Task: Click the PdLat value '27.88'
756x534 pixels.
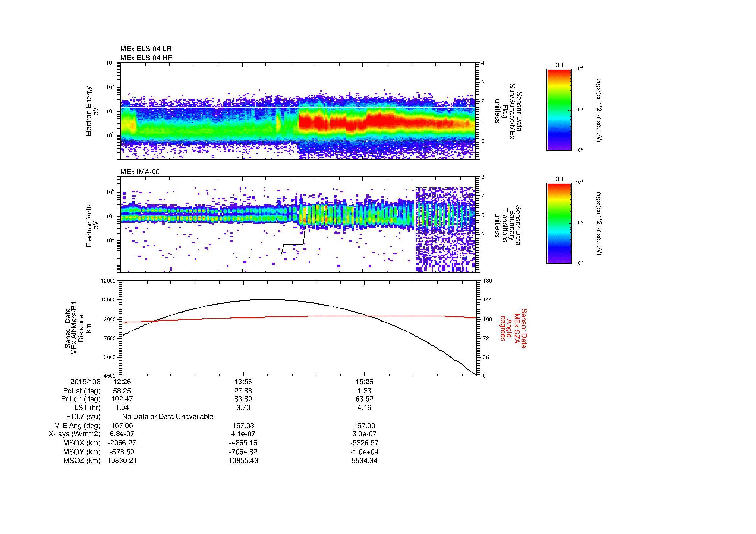Action: (x=243, y=391)
